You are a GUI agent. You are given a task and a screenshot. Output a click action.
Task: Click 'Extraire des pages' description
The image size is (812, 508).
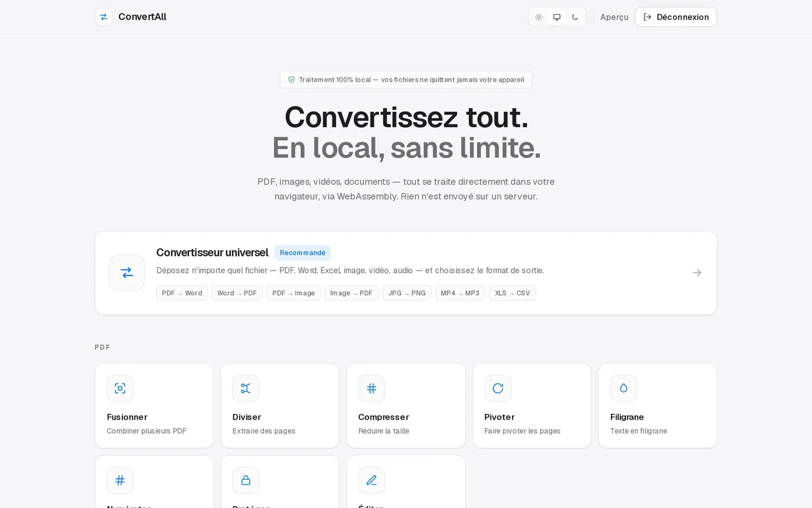point(264,431)
